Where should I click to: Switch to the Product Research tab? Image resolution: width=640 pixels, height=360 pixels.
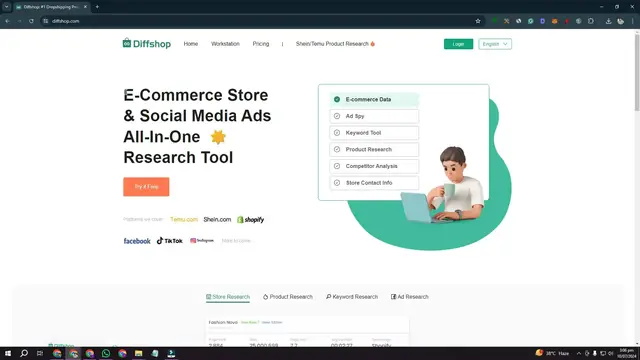click(288, 297)
